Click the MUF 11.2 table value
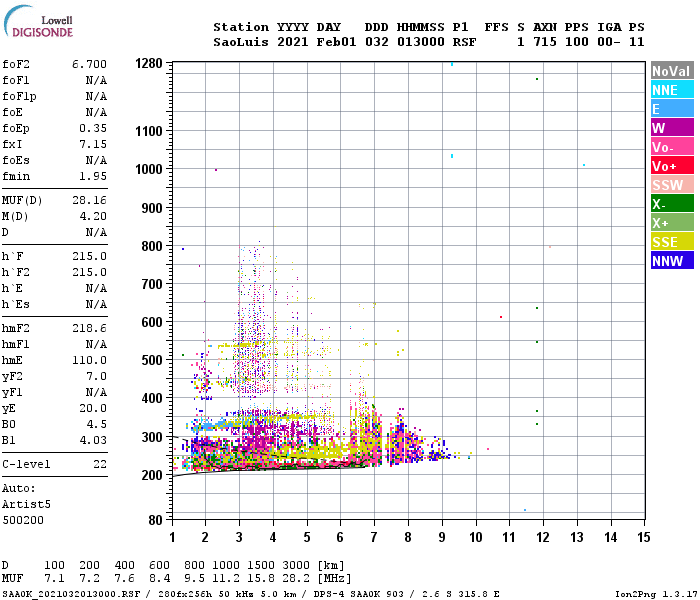 tap(226, 578)
